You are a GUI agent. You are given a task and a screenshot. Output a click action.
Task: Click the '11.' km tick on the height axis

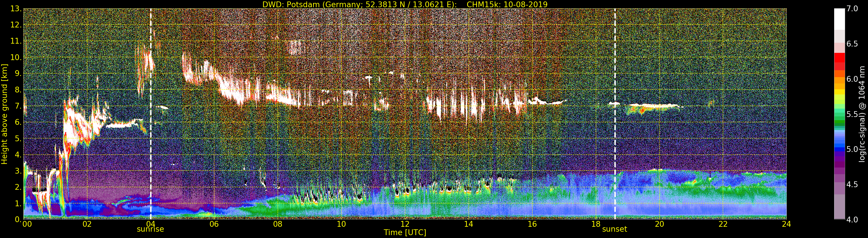pyautogui.click(x=16, y=41)
